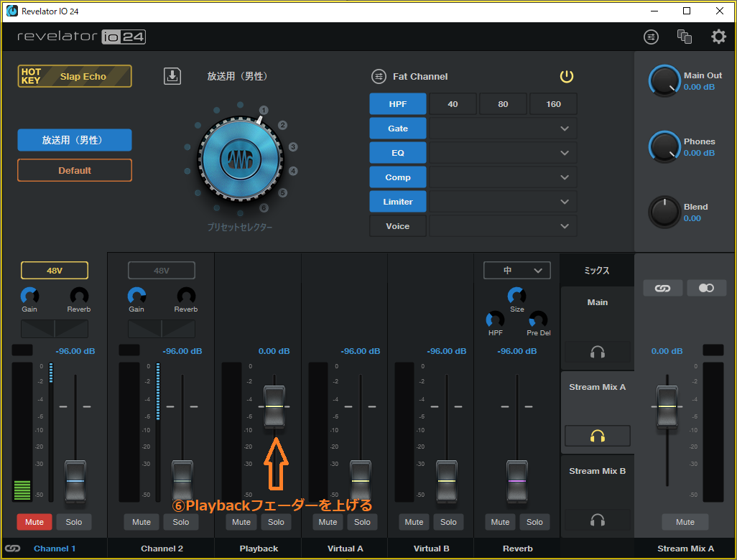
Task: Expand the Gate dropdown
Action: pyautogui.click(x=503, y=129)
